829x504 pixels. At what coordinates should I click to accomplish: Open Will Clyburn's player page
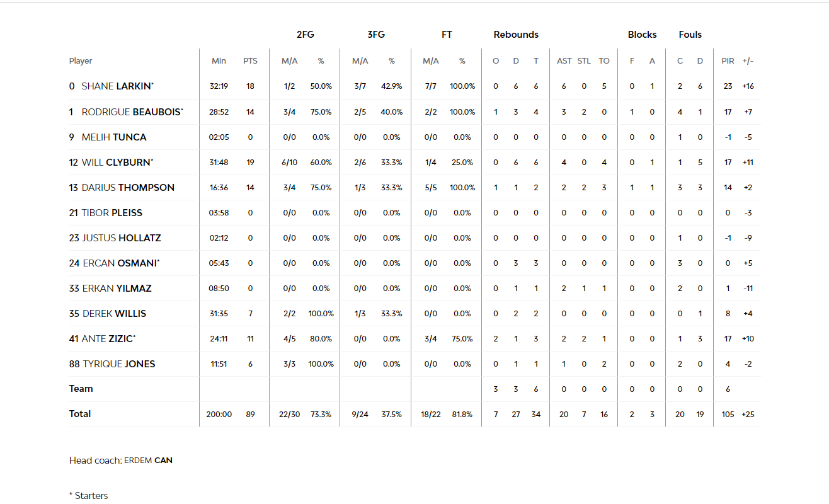tap(117, 162)
